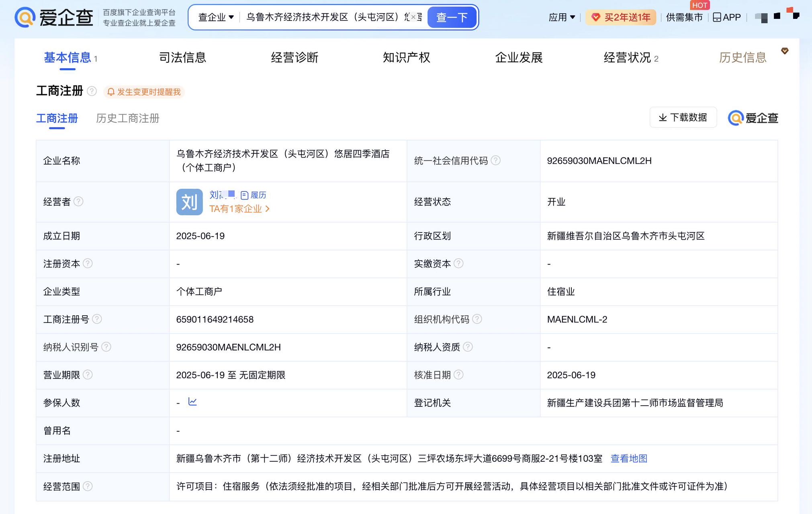
Task: Click the 个体工商户 enterprise type value
Action: click(199, 292)
